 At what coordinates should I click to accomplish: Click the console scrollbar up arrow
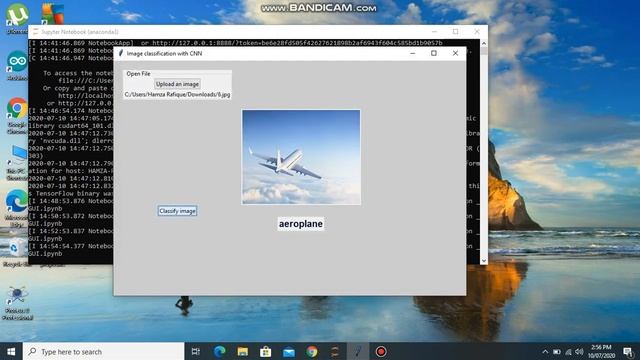[484, 43]
